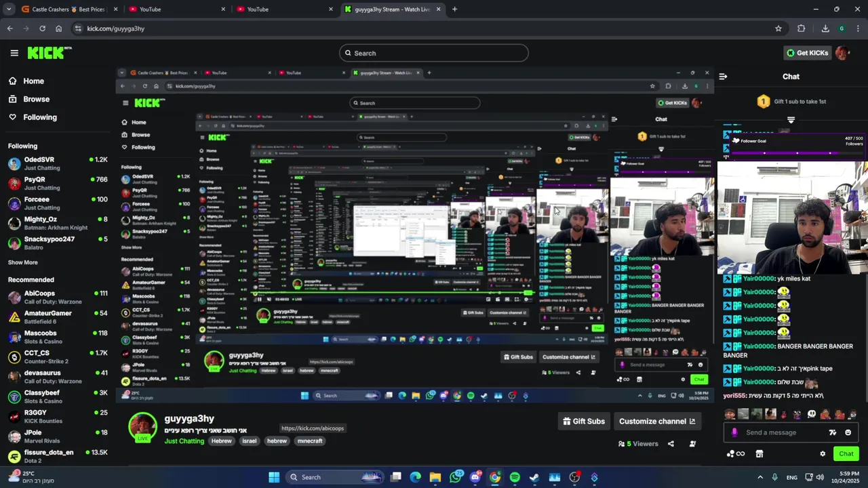Open the 7TV emote picker icon
The image size is (868, 488).
(832, 432)
